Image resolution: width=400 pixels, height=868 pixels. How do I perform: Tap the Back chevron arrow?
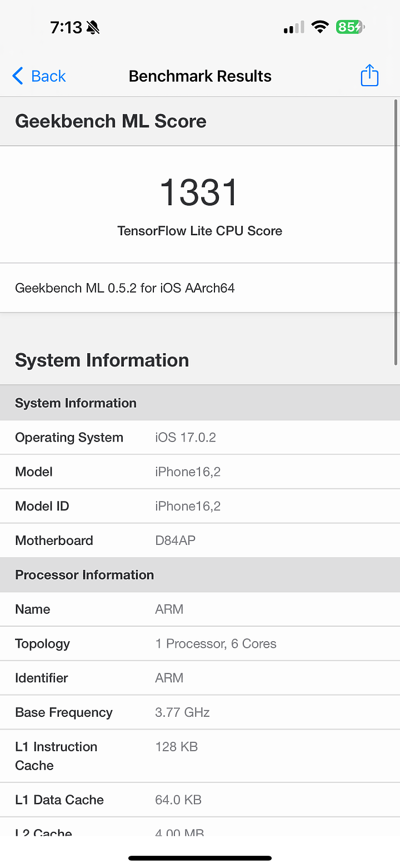pos(18,76)
